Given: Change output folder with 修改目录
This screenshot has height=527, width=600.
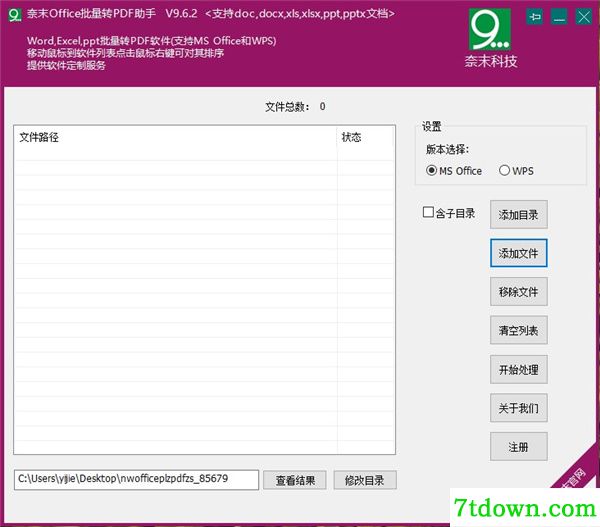Looking at the screenshot, I should click(x=365, y=480).
